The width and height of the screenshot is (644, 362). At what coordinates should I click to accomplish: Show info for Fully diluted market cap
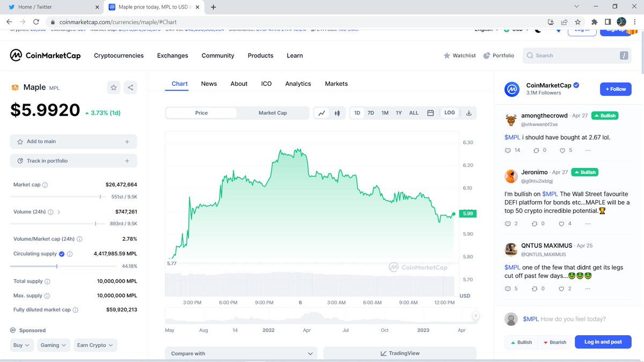coord(75,310)
